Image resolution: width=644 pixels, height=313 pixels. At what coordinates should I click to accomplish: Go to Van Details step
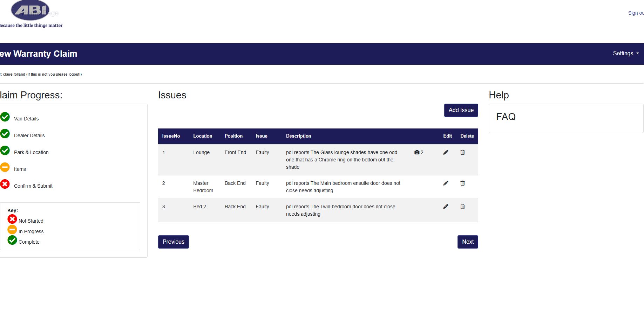(26, 119)
